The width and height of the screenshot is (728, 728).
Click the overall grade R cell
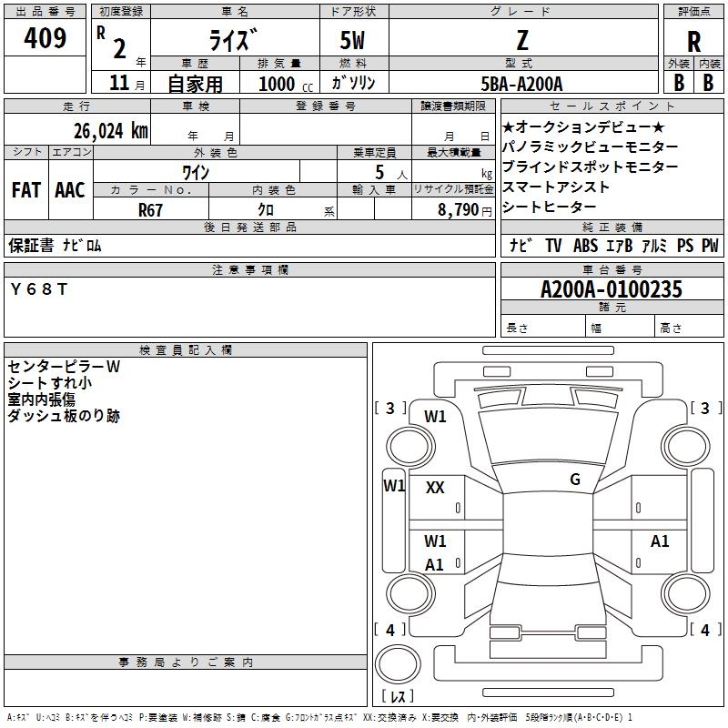click(693, 42)
